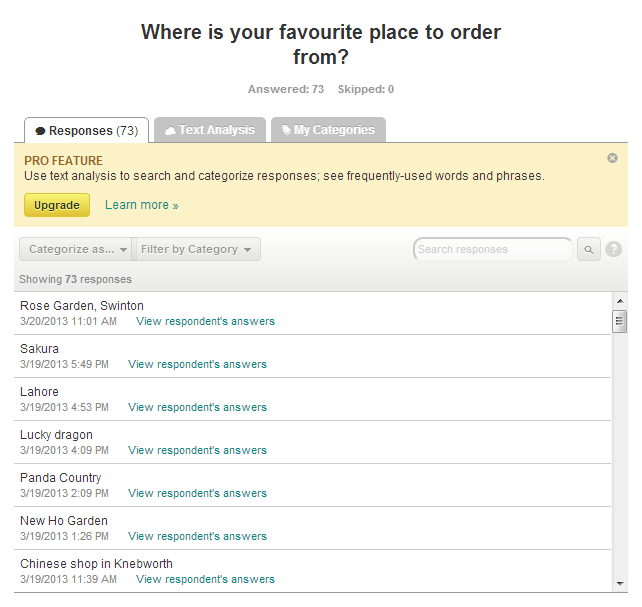Screen dimensions: 642x607
Task: Click the search magnifier button
Action: coord(588,249)
